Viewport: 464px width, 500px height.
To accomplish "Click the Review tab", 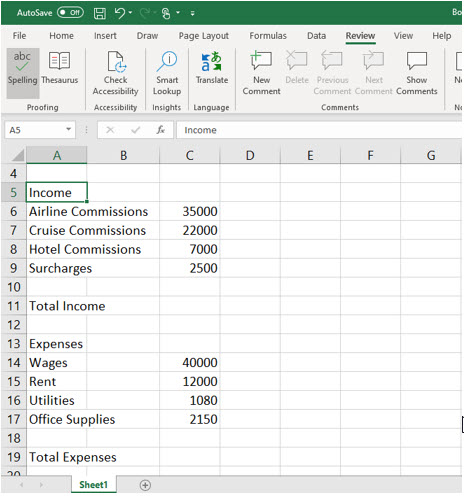I will pos(360,36).
